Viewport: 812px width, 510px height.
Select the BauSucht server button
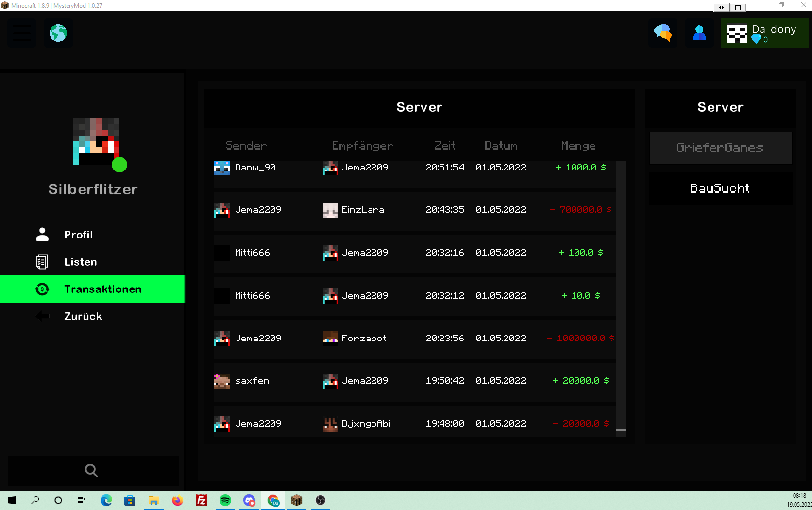(721, 188)
